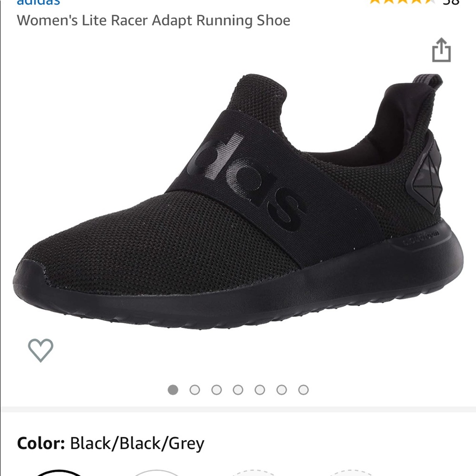
Task: Open the adidas brand page
Action: (x=38, y=3)
